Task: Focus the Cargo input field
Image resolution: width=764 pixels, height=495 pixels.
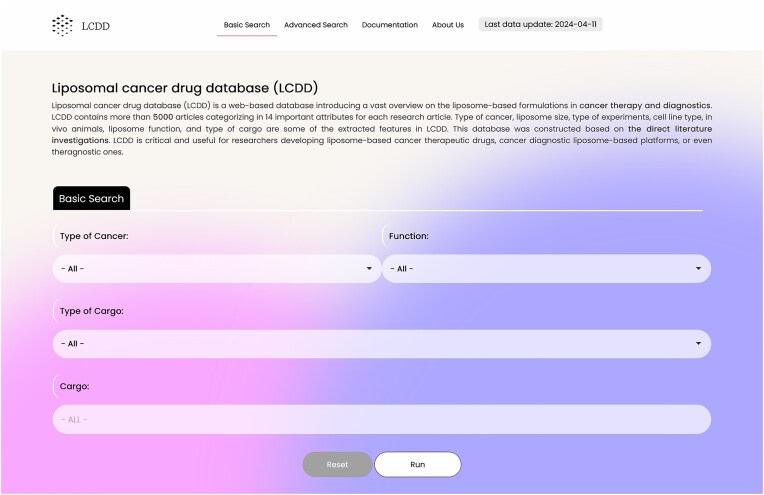Action: [x=382, y=419]
